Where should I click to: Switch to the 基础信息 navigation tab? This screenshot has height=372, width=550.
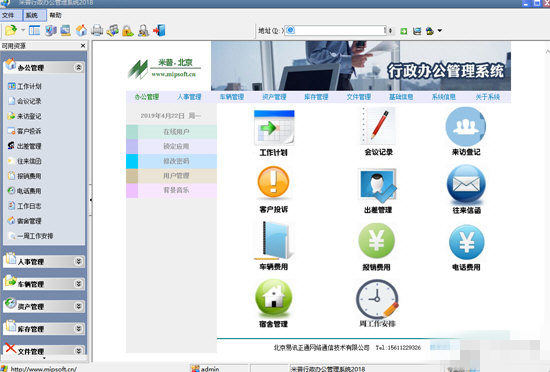[x=401, y=97]
